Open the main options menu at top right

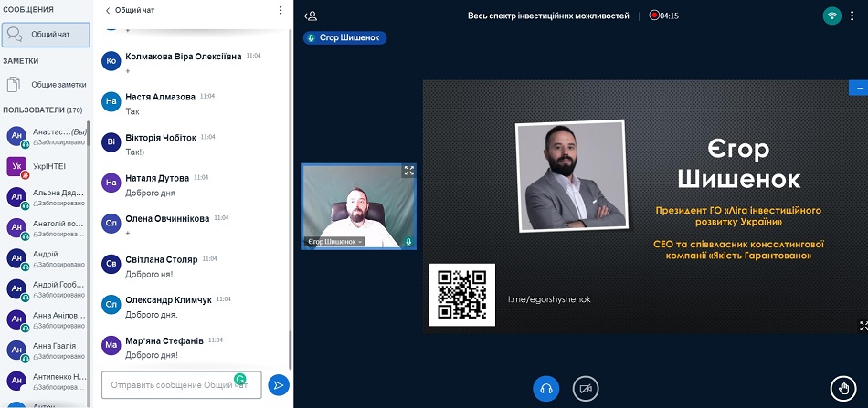[x=856, y=16]
